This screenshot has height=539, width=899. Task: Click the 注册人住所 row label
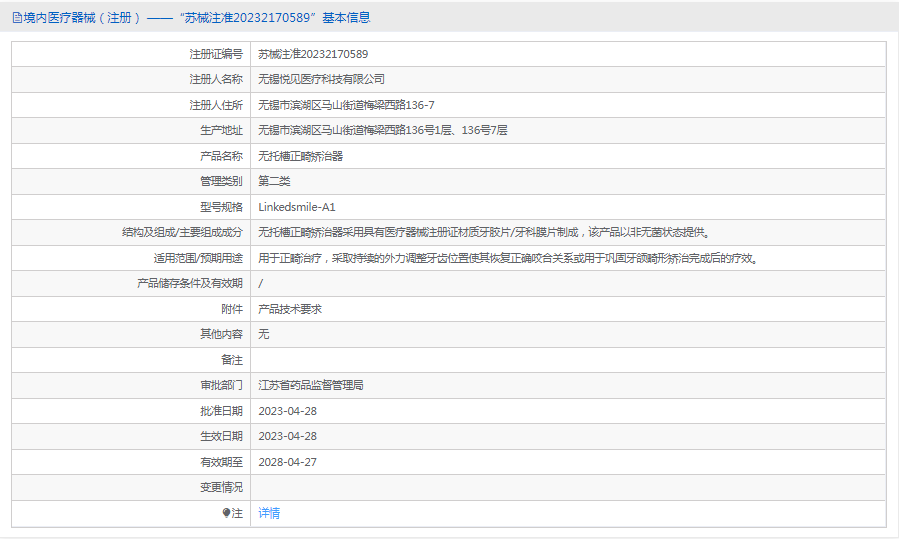point(216,105)
